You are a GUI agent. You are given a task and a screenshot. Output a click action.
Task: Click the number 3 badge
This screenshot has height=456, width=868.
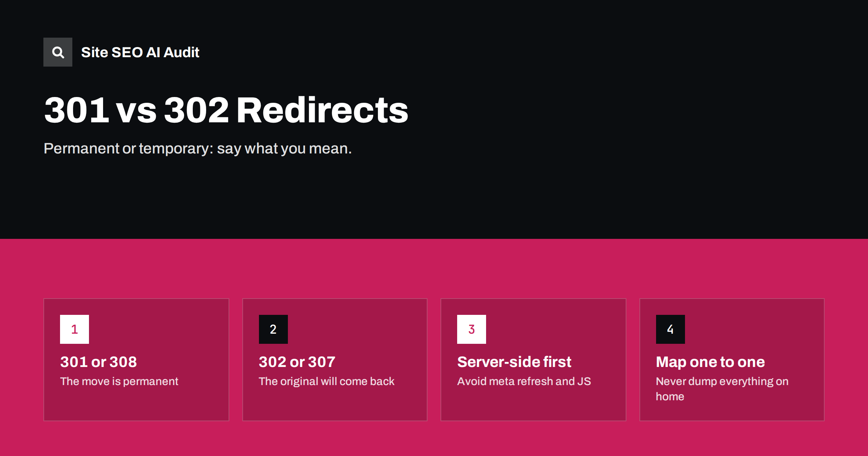pyautogui.click(x=472, y=329)
